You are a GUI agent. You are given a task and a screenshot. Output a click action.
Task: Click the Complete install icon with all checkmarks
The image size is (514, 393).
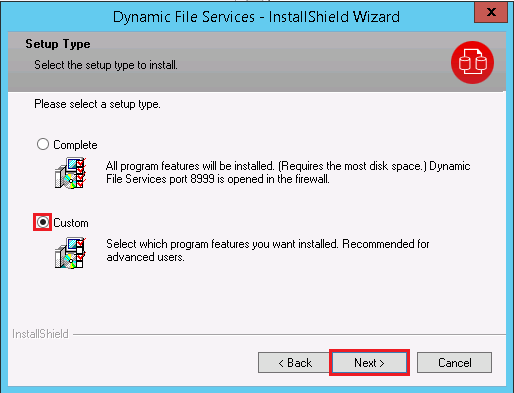pyautogui.click(x=70, y=173)
